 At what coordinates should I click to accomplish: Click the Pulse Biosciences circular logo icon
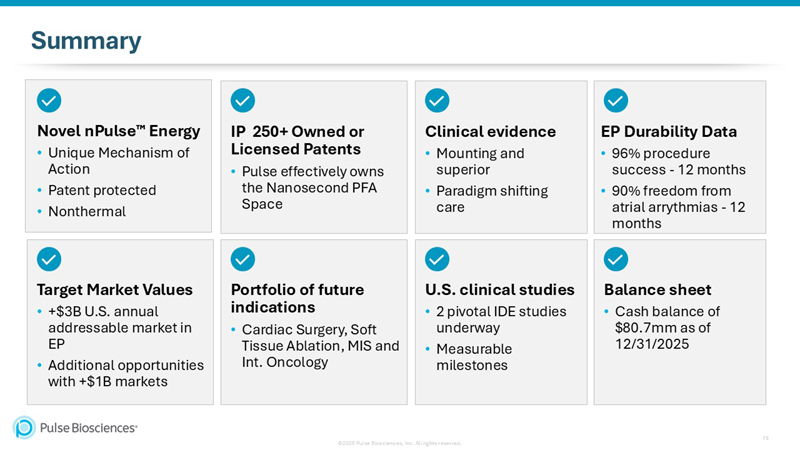[24, 428]
